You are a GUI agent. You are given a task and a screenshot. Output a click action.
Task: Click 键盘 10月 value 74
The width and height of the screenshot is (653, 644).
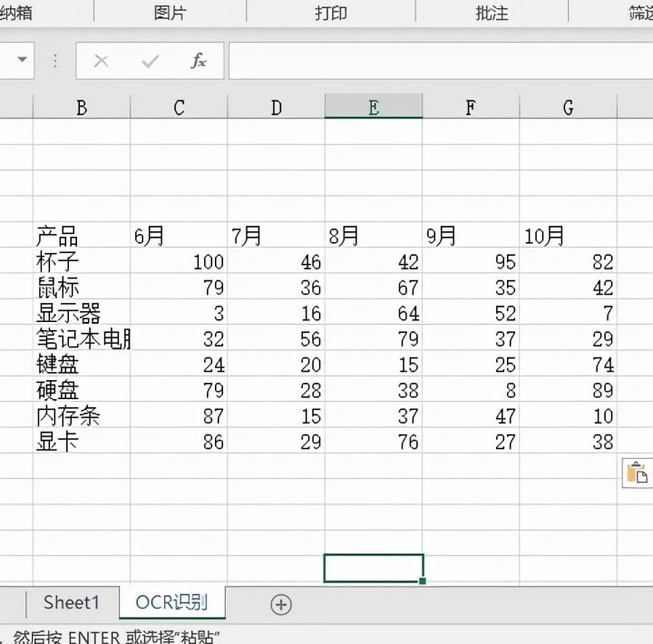coord(569,364)
